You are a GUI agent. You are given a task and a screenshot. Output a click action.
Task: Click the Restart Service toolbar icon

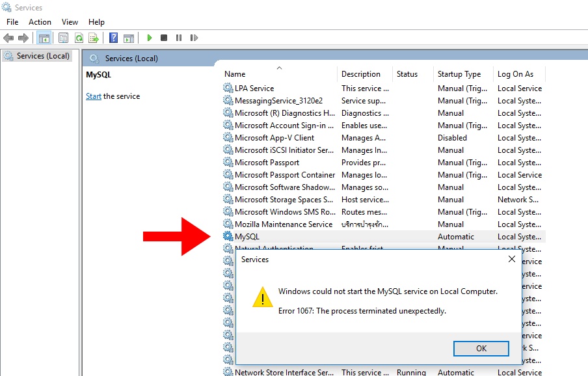(x=194, y=38)
